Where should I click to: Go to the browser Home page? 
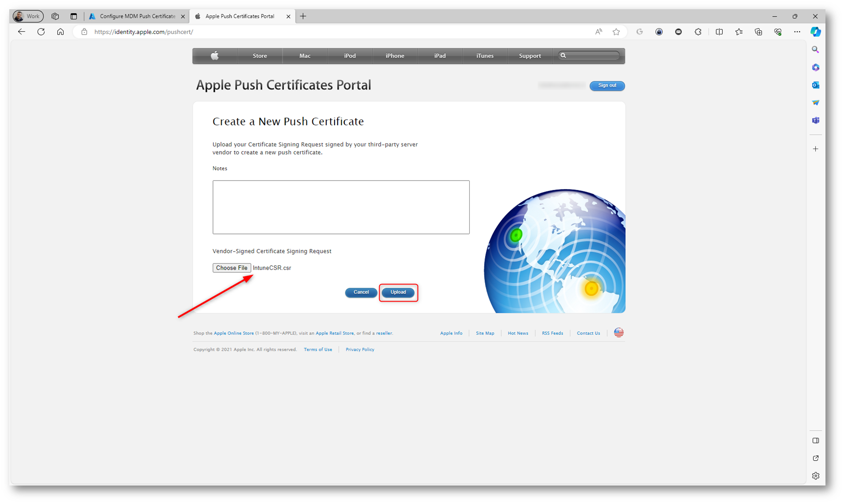[60, 32]
